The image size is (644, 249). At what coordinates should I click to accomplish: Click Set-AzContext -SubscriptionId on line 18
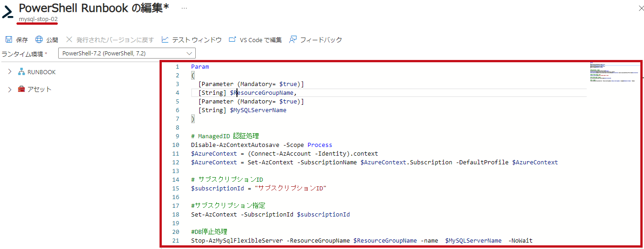coord(242,214)
